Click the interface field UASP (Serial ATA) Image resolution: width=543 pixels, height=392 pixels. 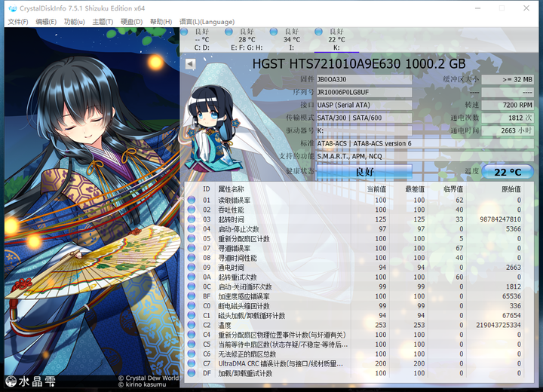364,106
